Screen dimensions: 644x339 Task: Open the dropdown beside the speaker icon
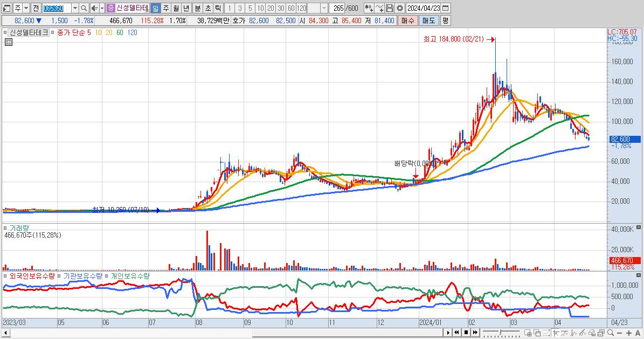[102, 8]
